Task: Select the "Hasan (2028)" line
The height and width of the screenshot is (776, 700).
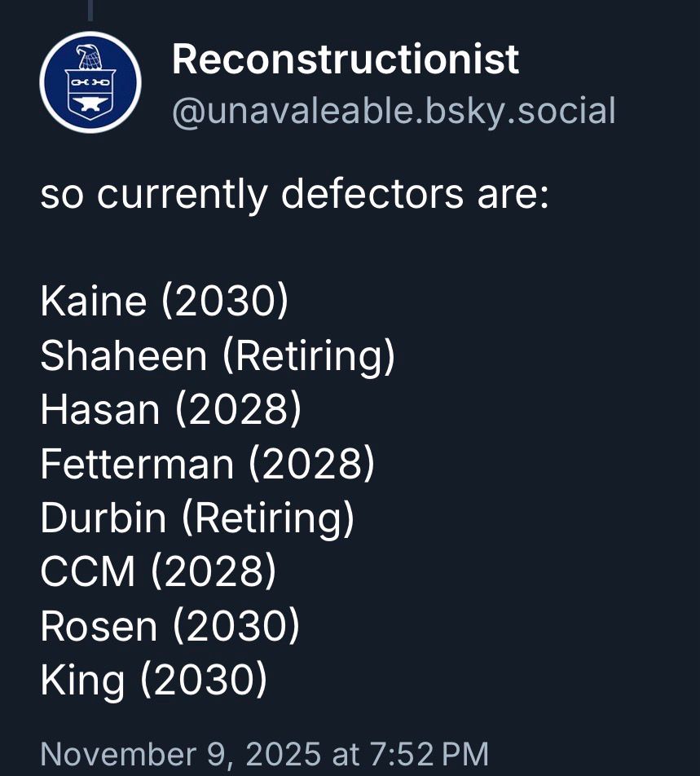Action: click(170, 409)
